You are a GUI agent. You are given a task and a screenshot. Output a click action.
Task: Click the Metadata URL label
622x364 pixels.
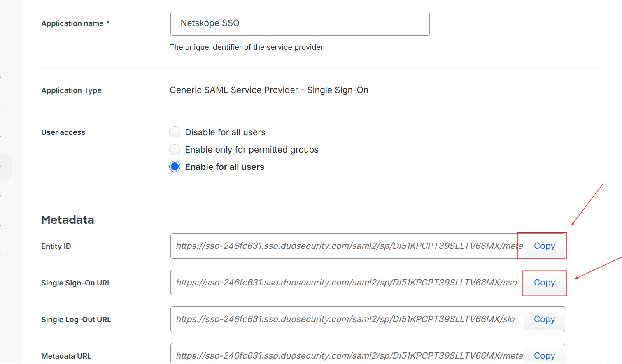[x=66, y=356]
